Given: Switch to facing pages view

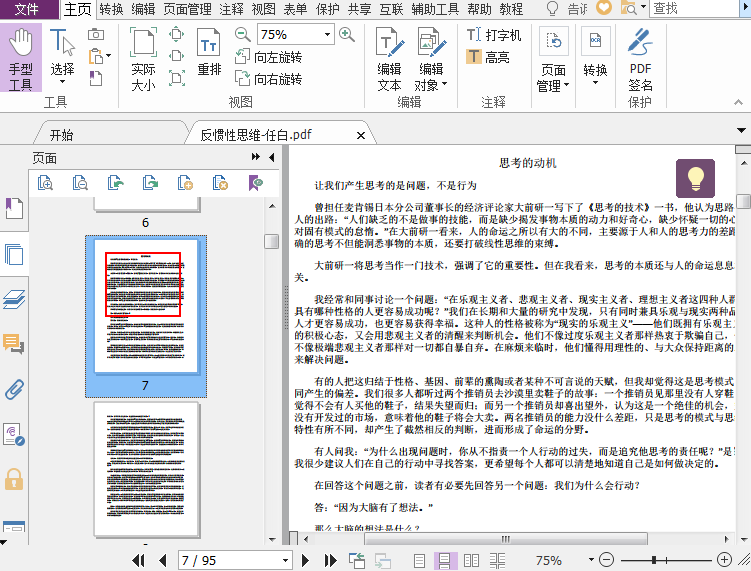Looking at the screenshot, I should [471, 560].
